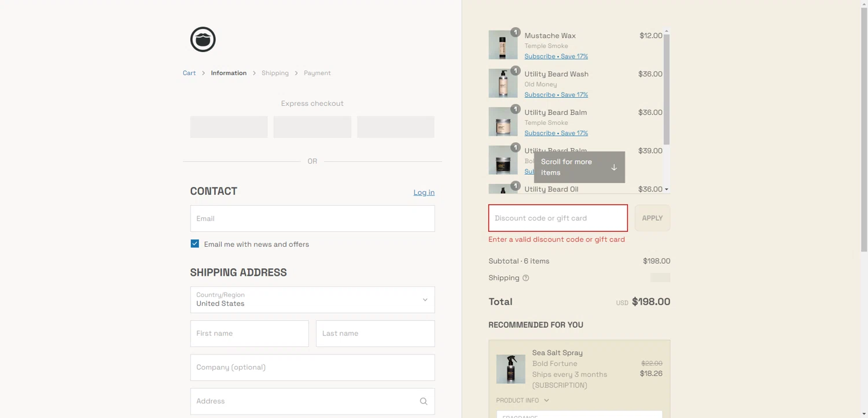Click the Utility Beard Oil item name
The image size is (868, 418).
551,189
